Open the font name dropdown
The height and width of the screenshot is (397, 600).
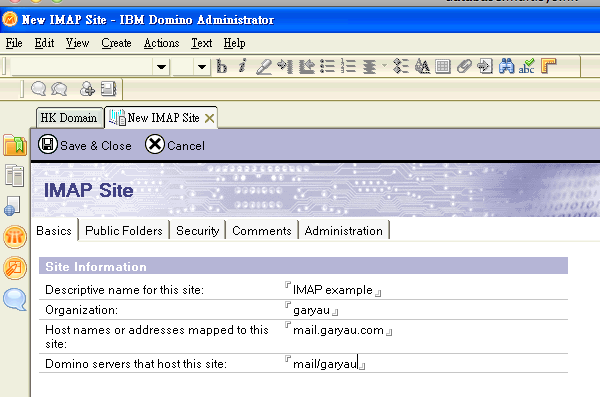click(161, 67)
